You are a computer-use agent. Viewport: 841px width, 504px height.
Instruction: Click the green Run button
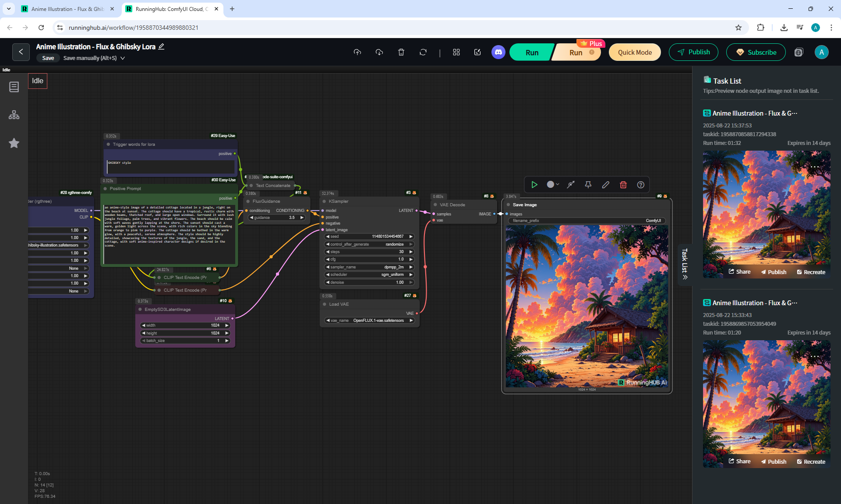[x=532, y=52]
